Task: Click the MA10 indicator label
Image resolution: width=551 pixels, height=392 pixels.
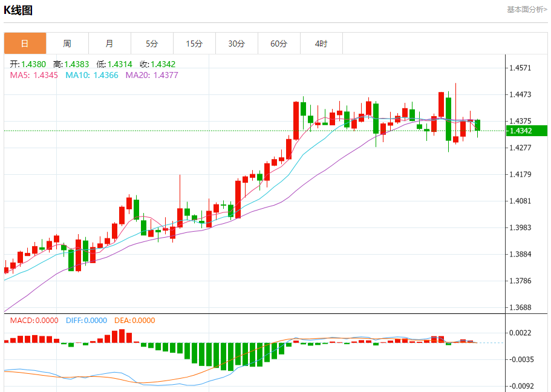Action: (x=92, y=75)
